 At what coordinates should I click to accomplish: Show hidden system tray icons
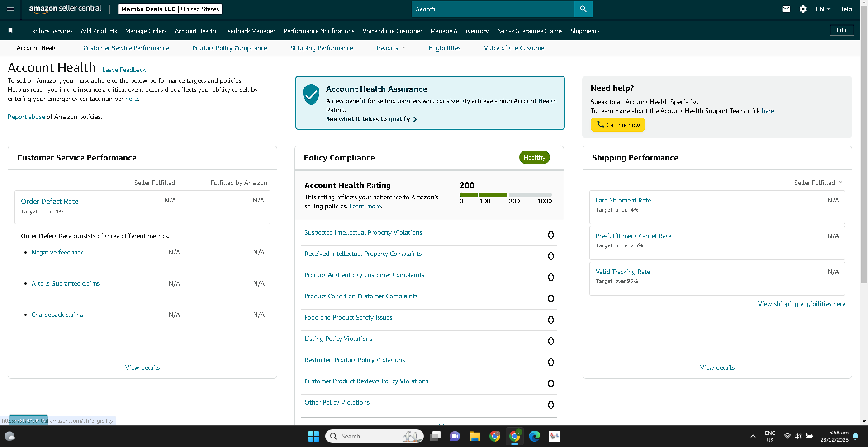click(x=753, y=436)
